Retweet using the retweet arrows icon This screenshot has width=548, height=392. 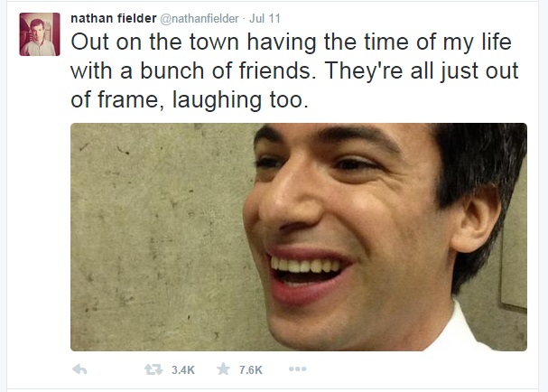(x=153, y=369)
